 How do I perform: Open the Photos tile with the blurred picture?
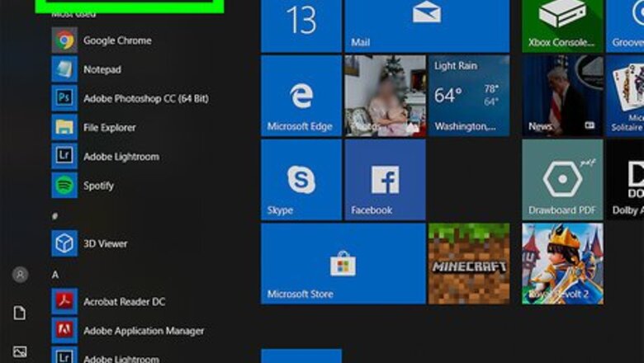point(386,96)
